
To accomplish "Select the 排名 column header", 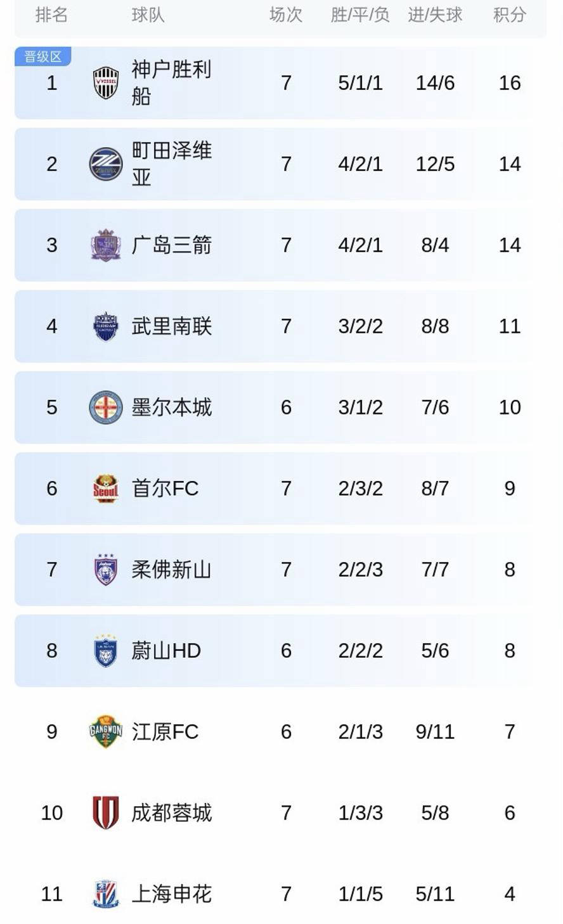I will [52, 15].
